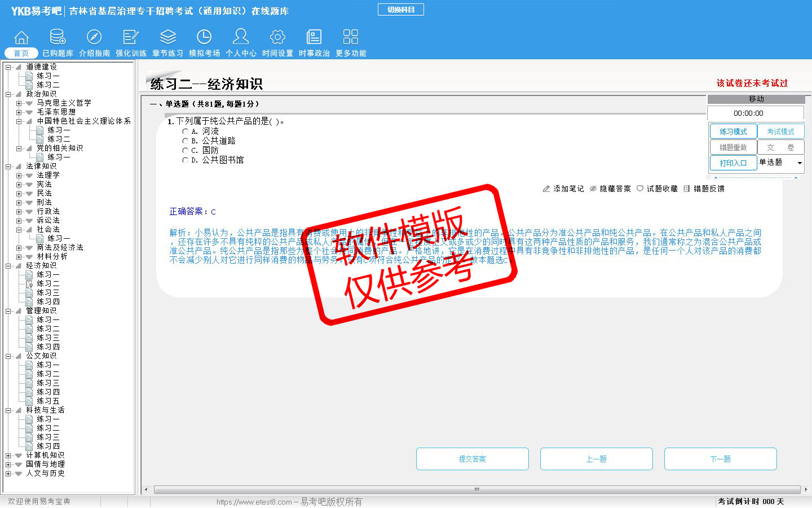Screen dimensions: 812x508
Task: Open the 已购题库 database icon
Action: click(58, 37)
